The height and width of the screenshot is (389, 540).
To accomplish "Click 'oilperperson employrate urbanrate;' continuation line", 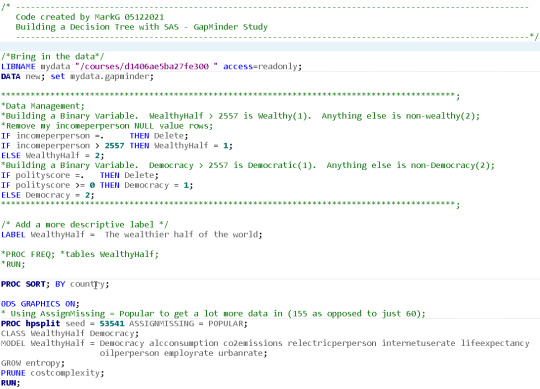I will (184, 354).
